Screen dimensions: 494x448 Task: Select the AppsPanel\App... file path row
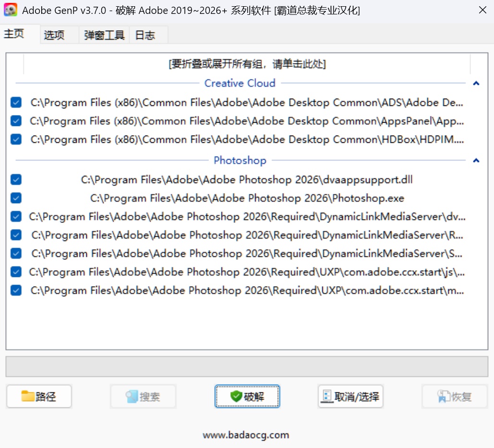tap(247, 121)
